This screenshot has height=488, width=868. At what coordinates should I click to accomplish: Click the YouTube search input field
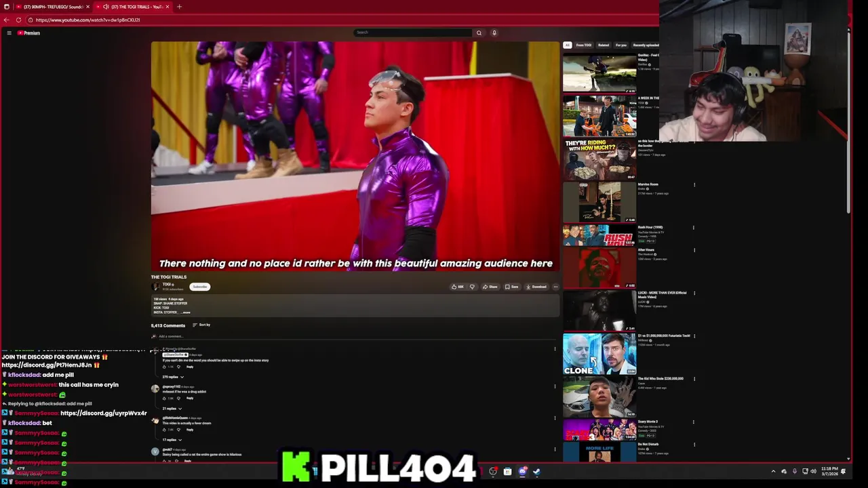tap(412, 33)
